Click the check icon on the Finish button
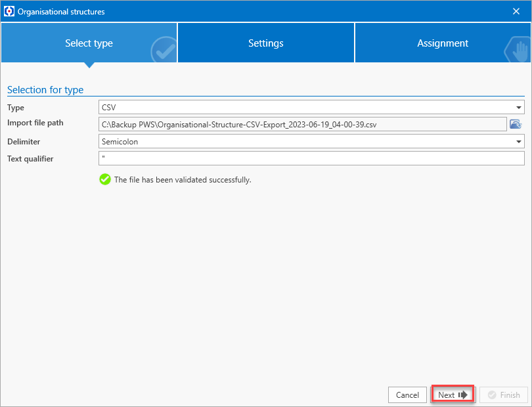 point(492,395)
